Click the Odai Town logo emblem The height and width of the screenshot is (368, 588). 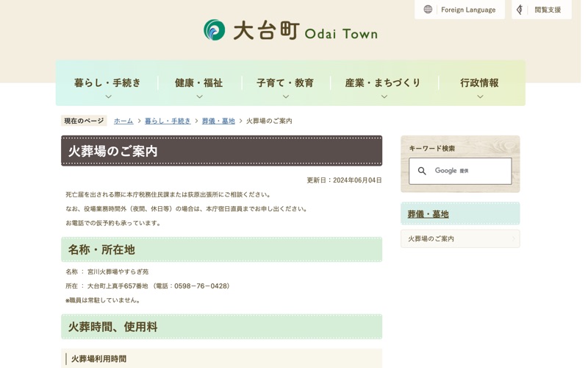coord(214,30)
